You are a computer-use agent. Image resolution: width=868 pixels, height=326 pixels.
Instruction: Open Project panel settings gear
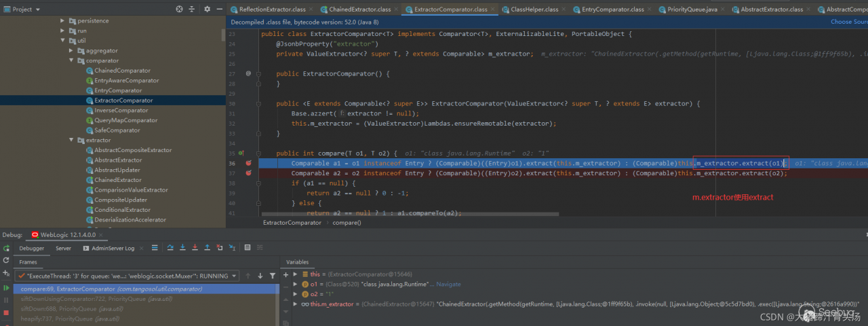point(208,10)
